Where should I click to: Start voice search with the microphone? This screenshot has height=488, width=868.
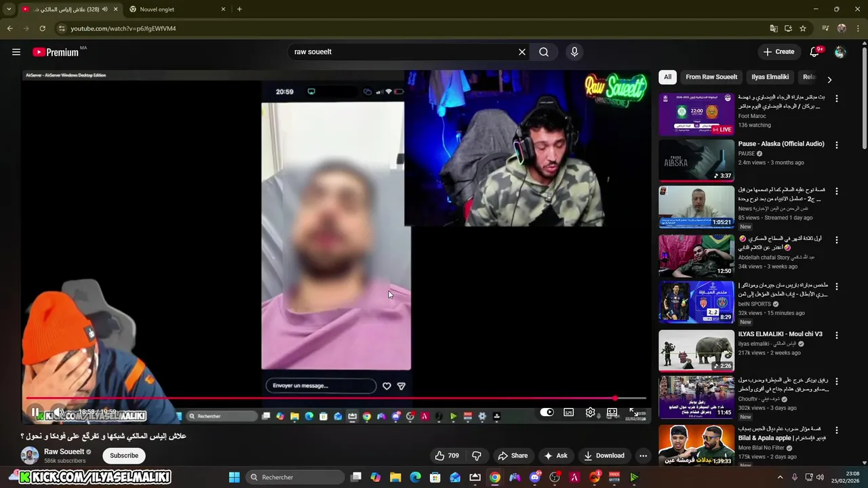coord(574,52)
